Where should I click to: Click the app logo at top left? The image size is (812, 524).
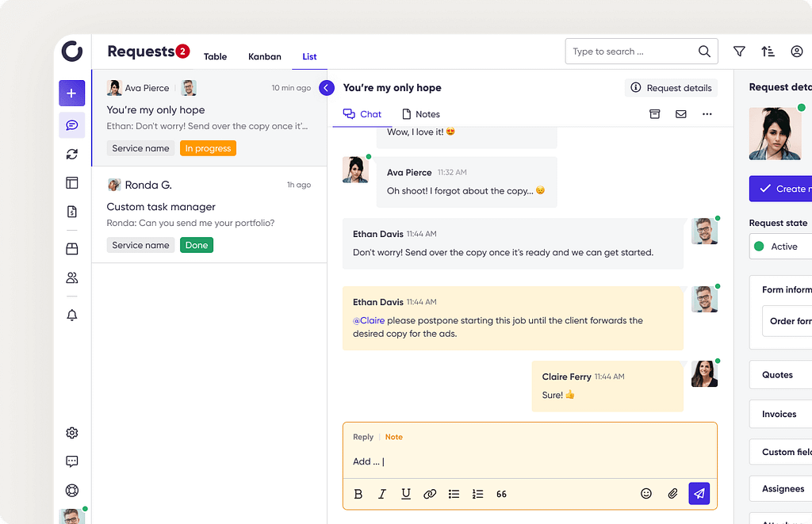click(x=72, y=52)
